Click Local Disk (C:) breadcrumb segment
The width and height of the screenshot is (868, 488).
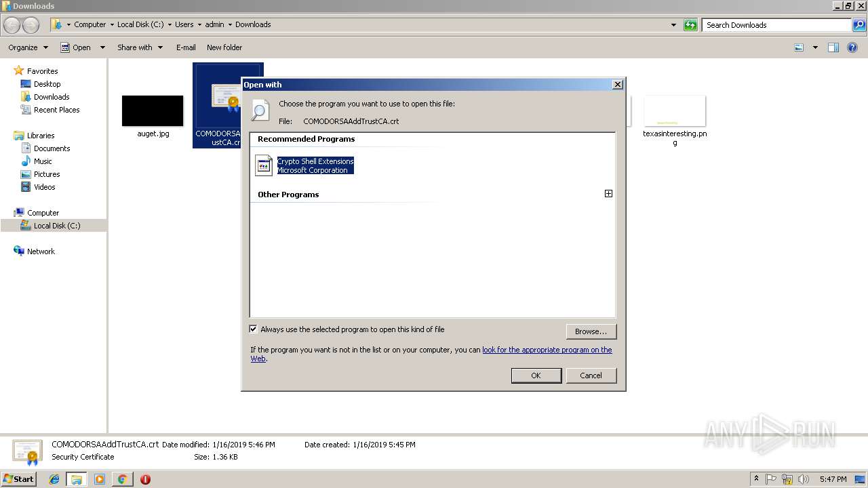click(x=139, y=24)
